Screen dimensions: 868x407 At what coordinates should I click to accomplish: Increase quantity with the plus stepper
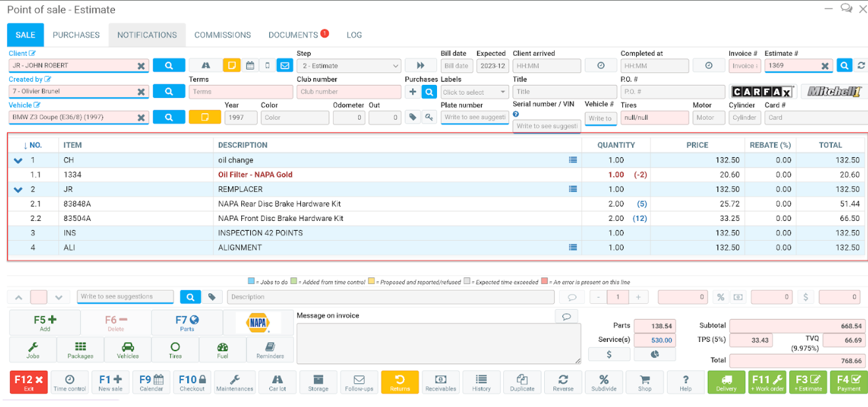tap(637, 297)
